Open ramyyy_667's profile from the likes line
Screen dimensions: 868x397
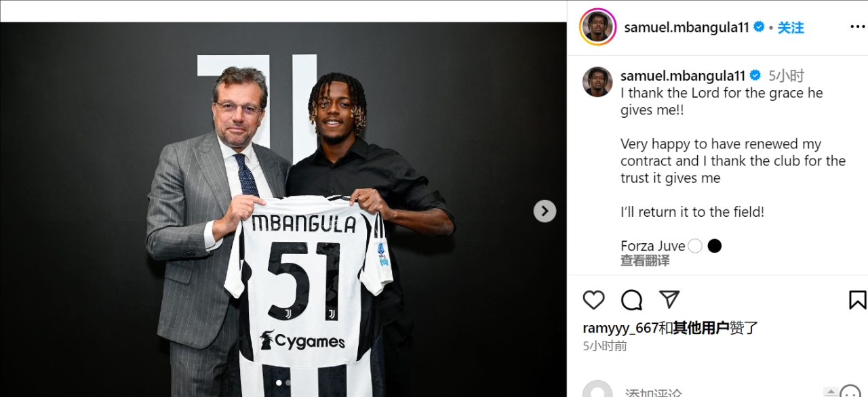coord(620,328)
